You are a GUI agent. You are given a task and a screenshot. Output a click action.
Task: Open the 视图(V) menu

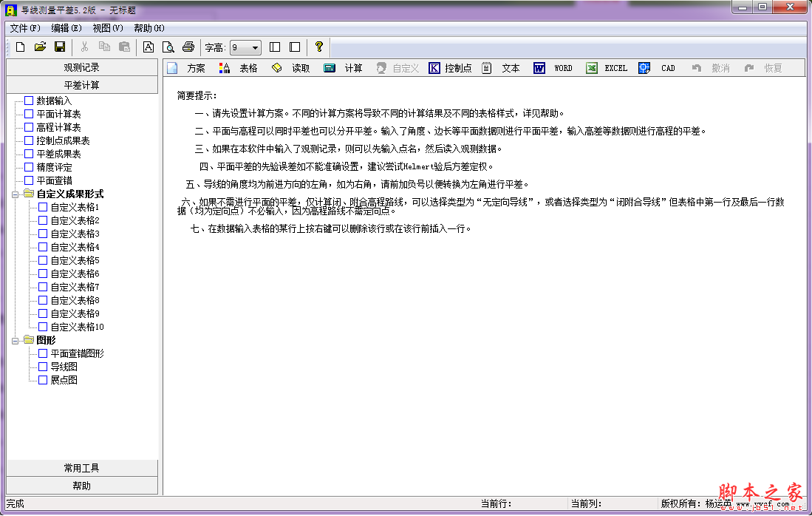[x=108, y=27]
